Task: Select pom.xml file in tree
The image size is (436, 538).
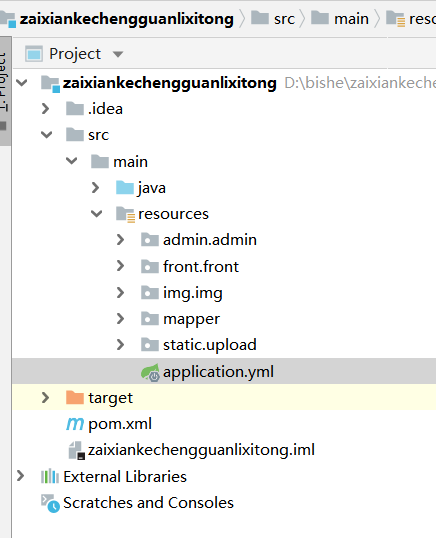Action: coord(120,424)
